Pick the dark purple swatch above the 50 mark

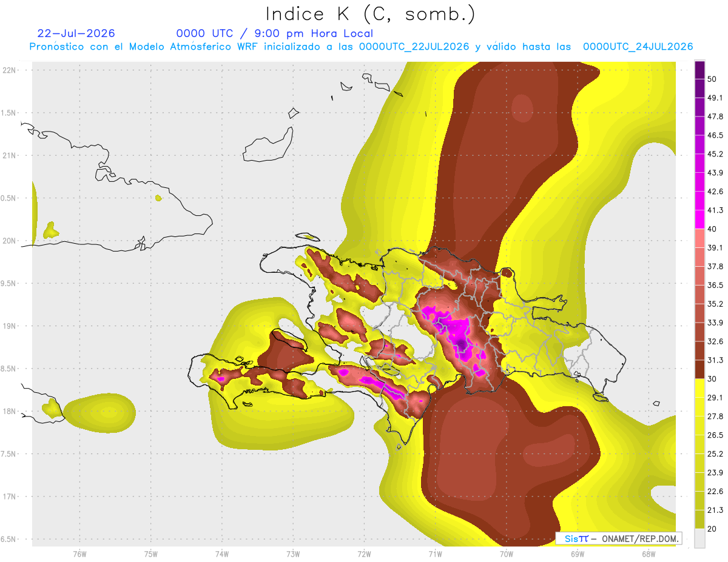coord(699,70)
